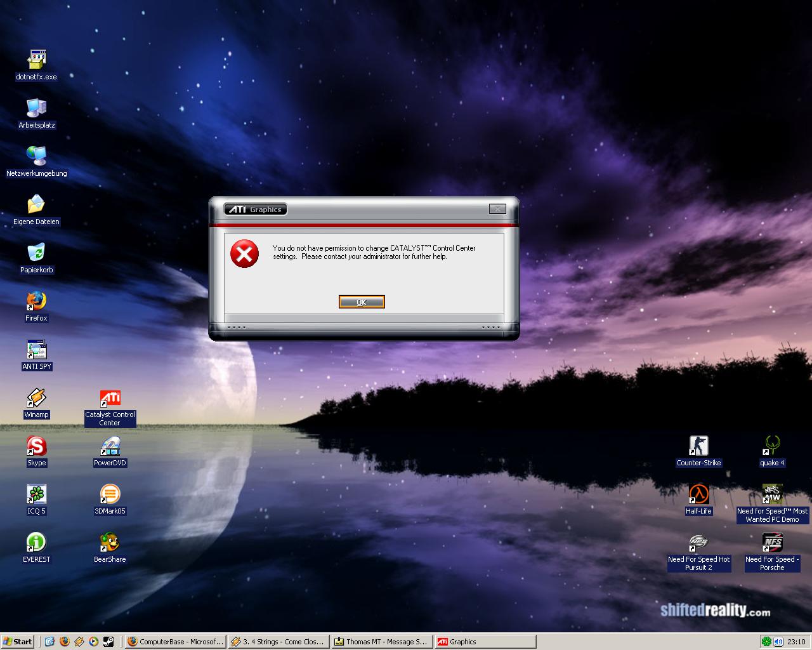Launch Windows Media Player from quick launch
This screenshot has width=812, height=650.
93,642
